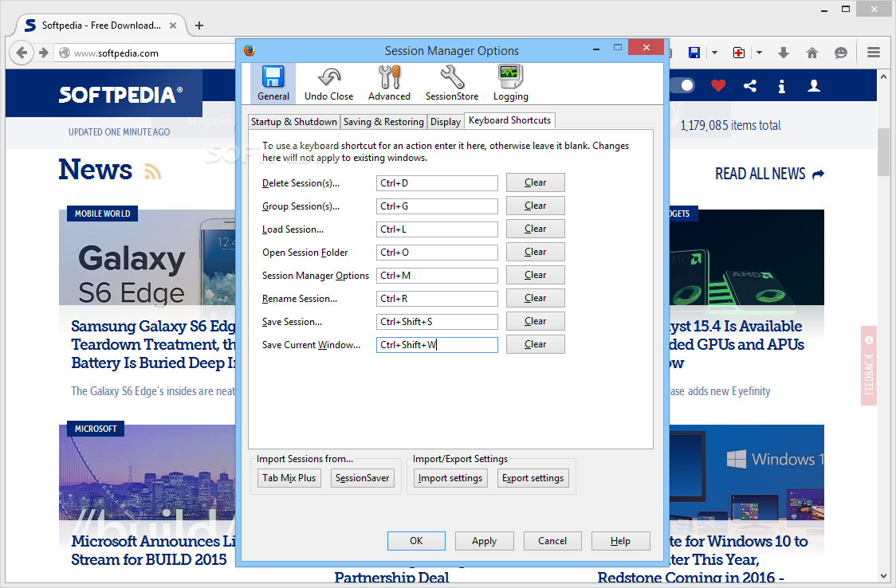
Task: Click the Softpedia user account icon
Action: coord(814,85)
